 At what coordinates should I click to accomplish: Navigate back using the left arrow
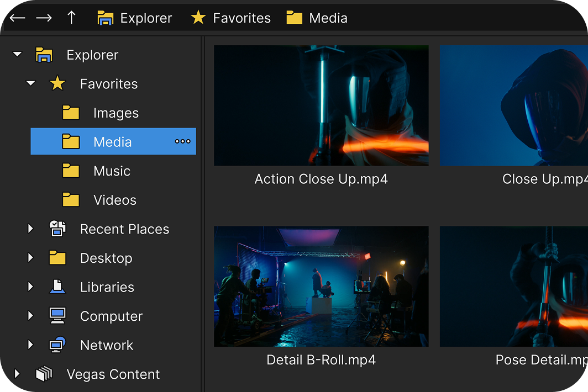pos(17,18)
